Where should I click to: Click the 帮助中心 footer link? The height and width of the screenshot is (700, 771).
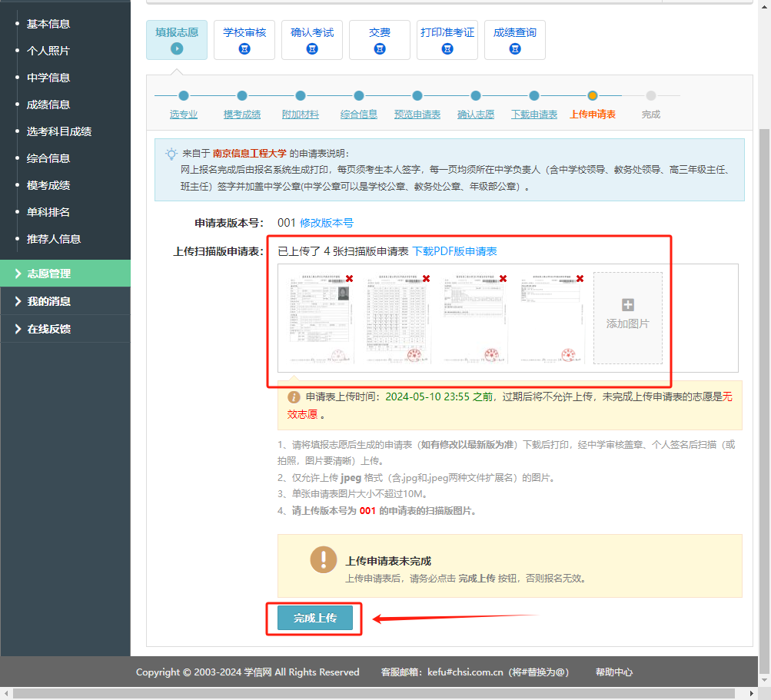coord(614,672)
